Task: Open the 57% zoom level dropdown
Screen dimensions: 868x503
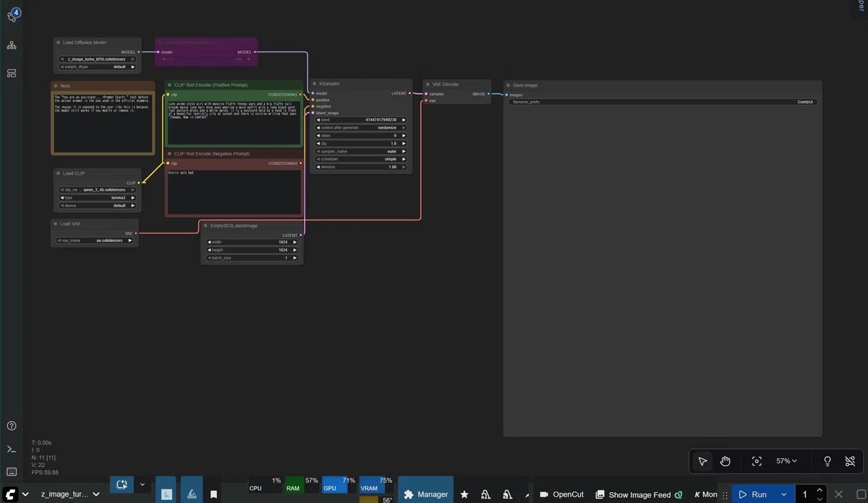Action: pos(786,461)
